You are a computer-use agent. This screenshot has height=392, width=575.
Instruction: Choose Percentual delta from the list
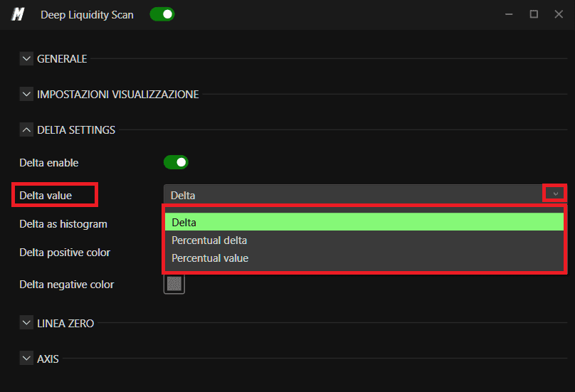[x=364, y=240]
